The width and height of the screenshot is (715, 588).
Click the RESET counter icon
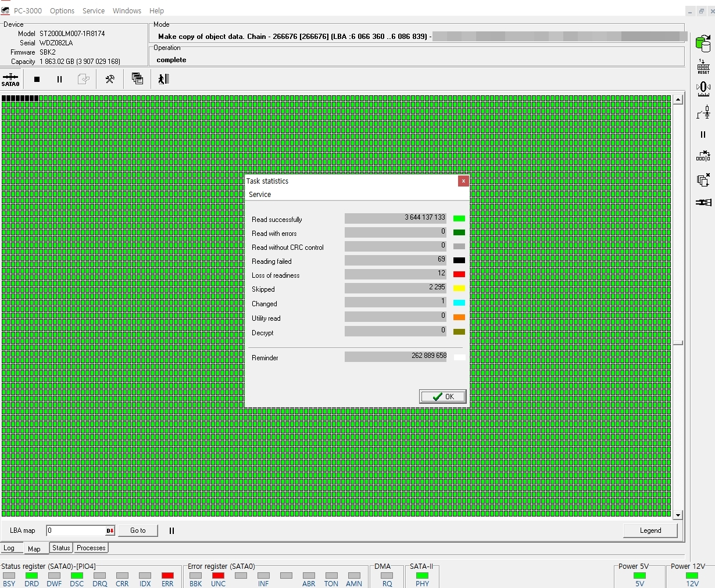point(703,66)
